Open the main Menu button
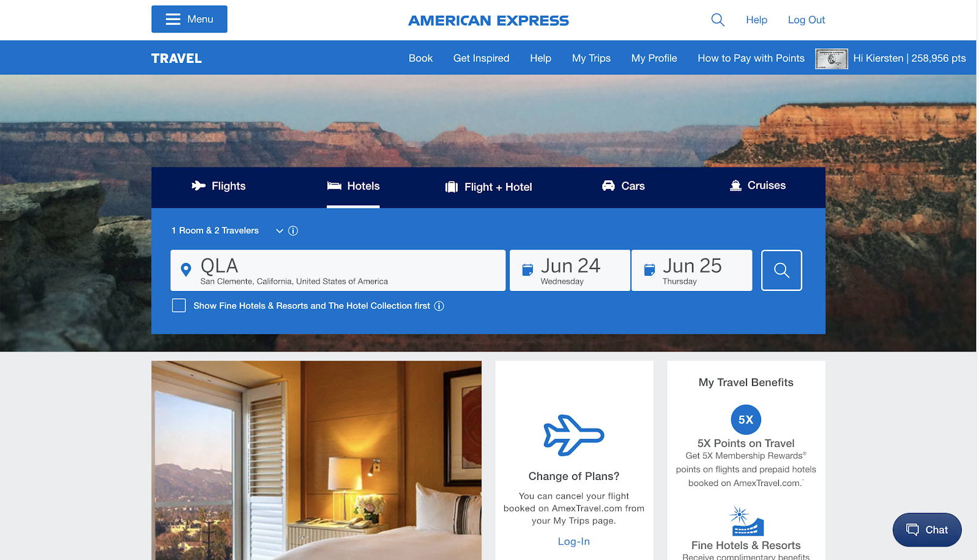The width and height of the screenshot is (979, 560). click(189, 19)
